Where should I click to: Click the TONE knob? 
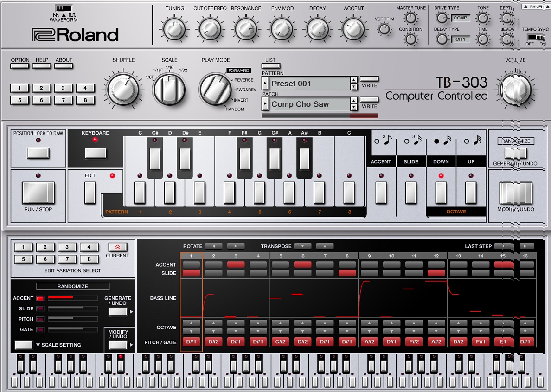tap(483, 18)
